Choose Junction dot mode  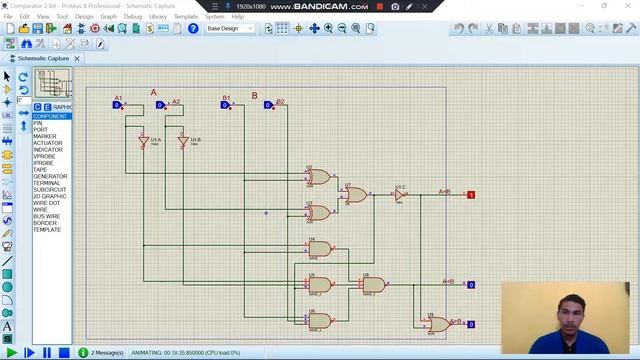point(7,102)
